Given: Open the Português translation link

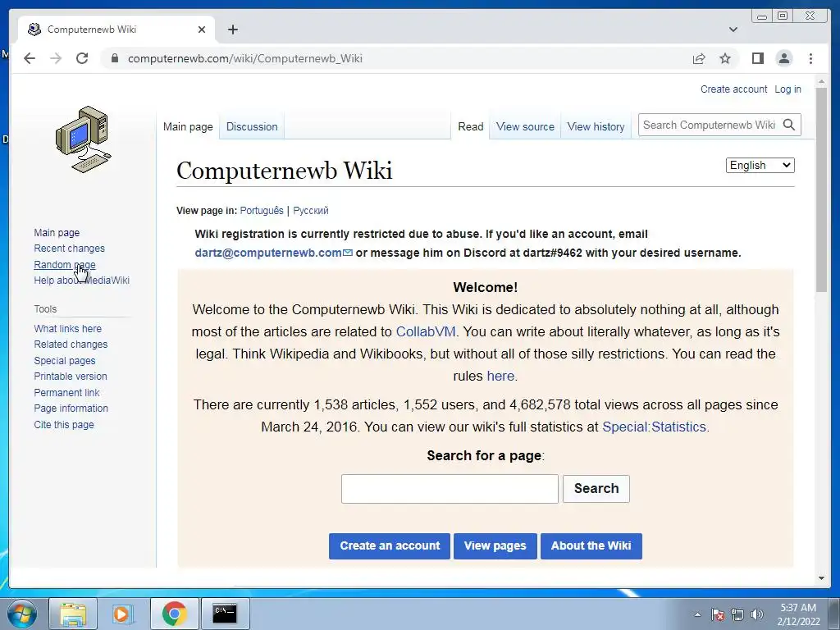Looking at the screenshot, I should [262, 211].
